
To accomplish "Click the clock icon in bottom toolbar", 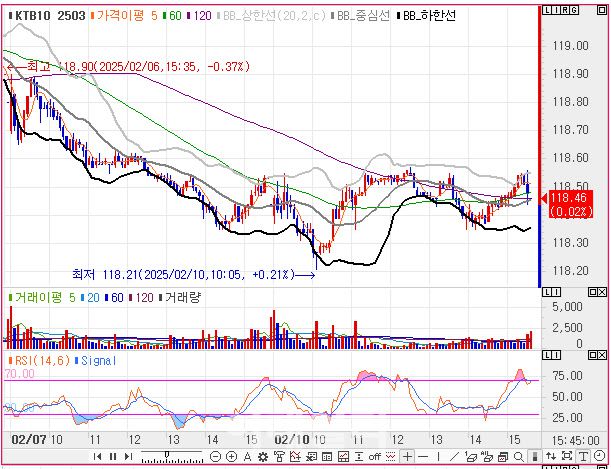I will (597, 457).
